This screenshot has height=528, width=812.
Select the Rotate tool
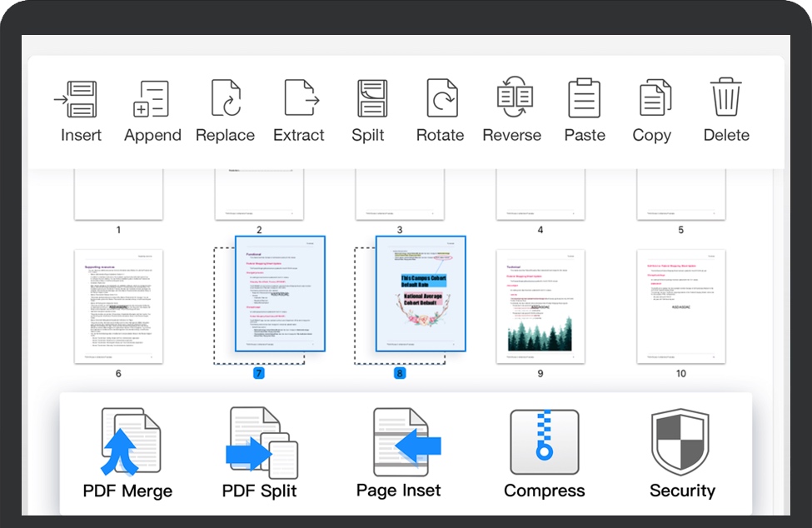click(x=440, y=98)
